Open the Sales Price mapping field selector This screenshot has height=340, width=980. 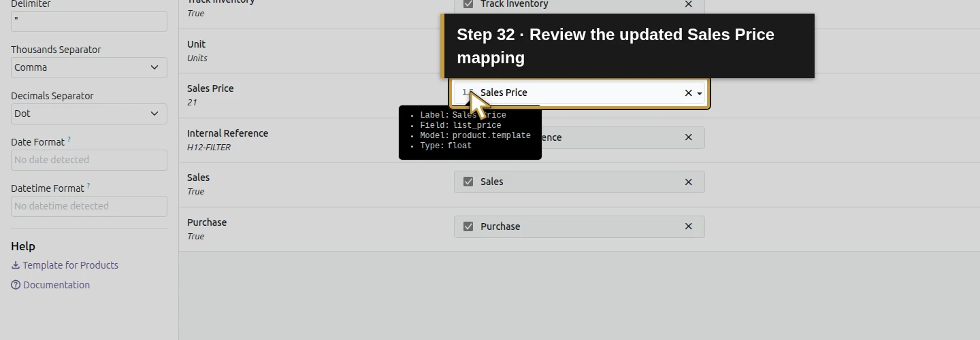coord(579,92)
